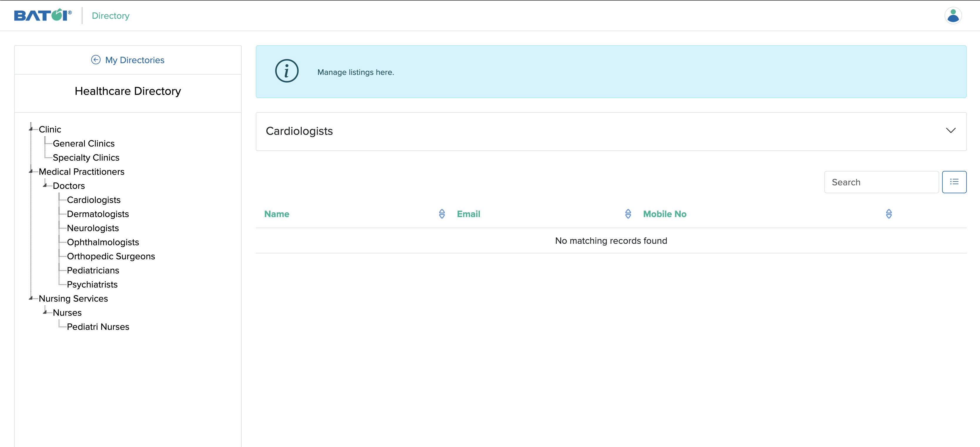Image resolution: width=980 pixels, height=447 pixels.
Task: Select Dermatologists in the tree
Action: pyautogui.click(x=98, y=214)
